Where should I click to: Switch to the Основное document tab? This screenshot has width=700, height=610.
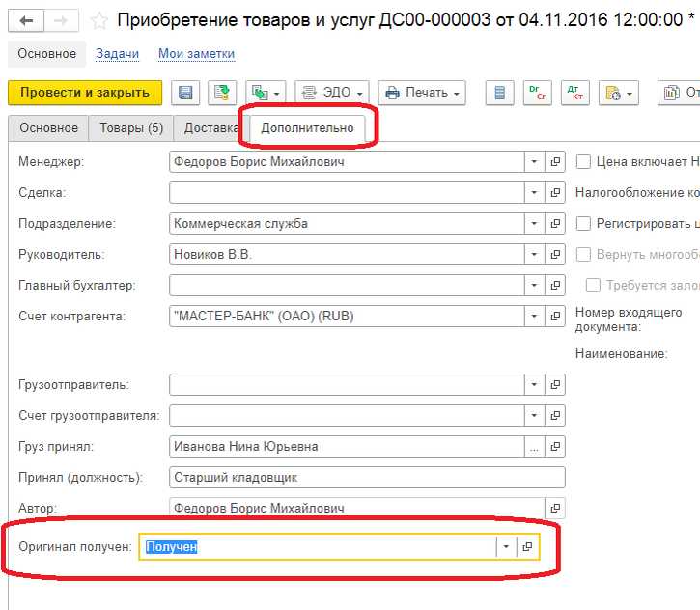(48, 128)
